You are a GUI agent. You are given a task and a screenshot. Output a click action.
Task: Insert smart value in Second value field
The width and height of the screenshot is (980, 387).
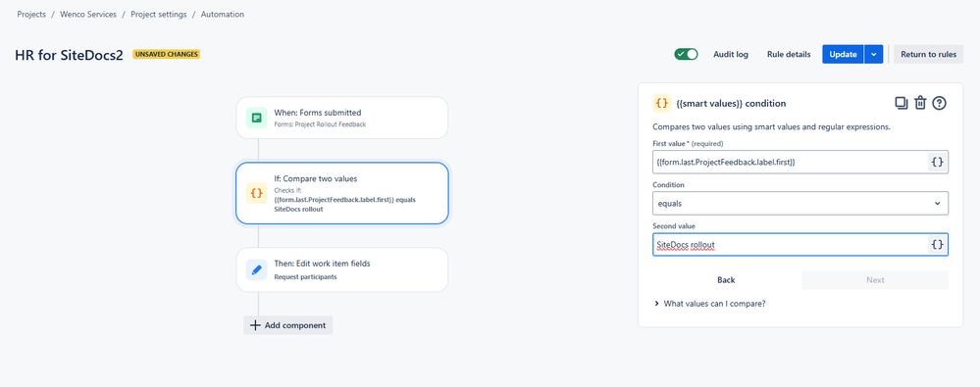pos(938,245)
